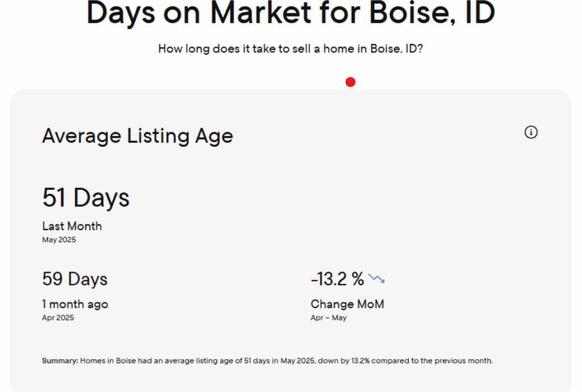Click the '1 month ago' label

pyautogui.click(x=75, y=304)
